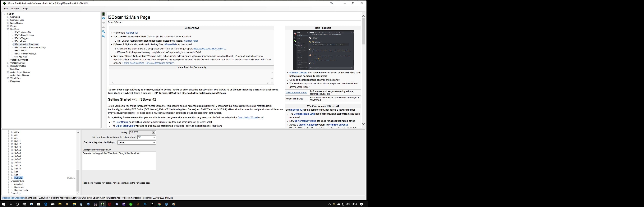The image size is (644, 207).
Task: Switch to ISBoxer Toolkit on the taskbar
Action: tap(103, 204)
